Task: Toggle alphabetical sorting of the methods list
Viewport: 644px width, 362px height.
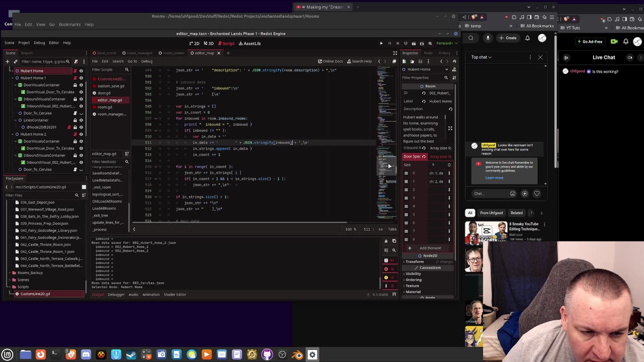Action: [127, 154]
